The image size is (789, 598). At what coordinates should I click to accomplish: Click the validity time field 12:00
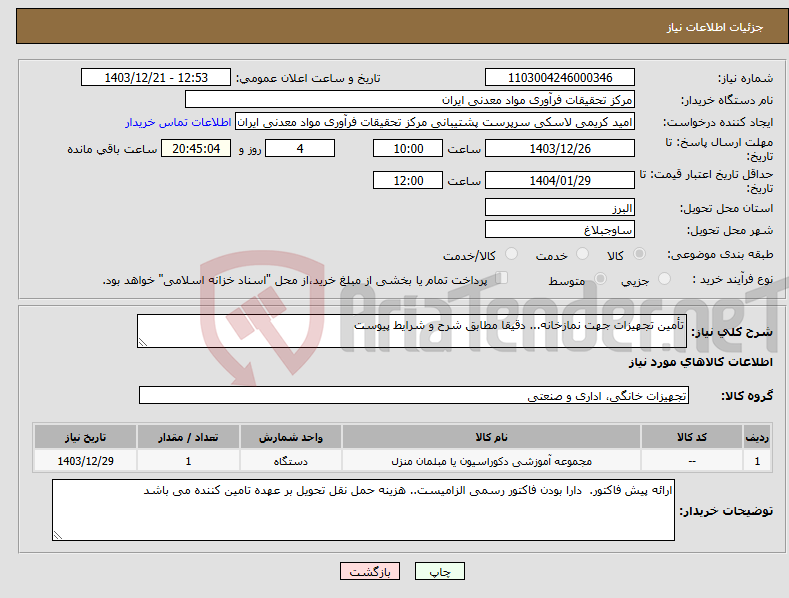pyautogui.click(x=408, y=180)
